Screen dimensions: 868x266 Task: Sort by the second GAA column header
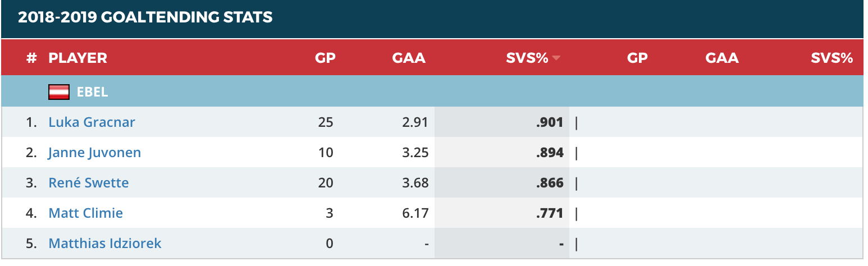tap(722, 58)
